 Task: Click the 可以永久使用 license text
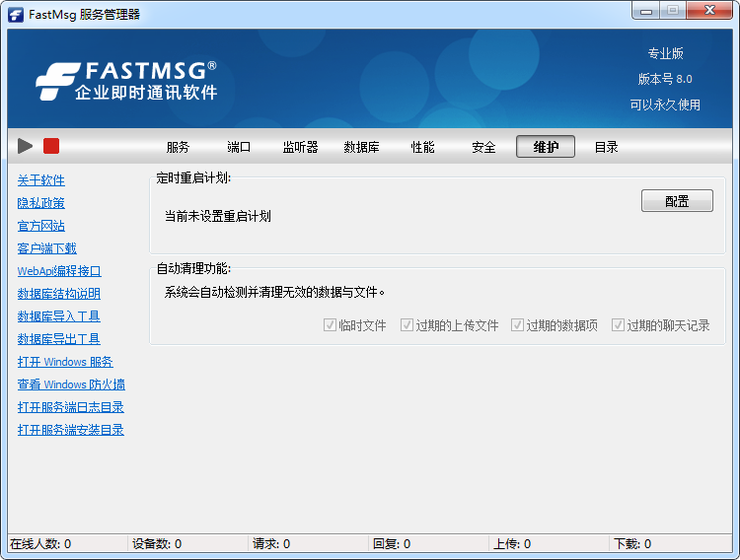[665, 105]
